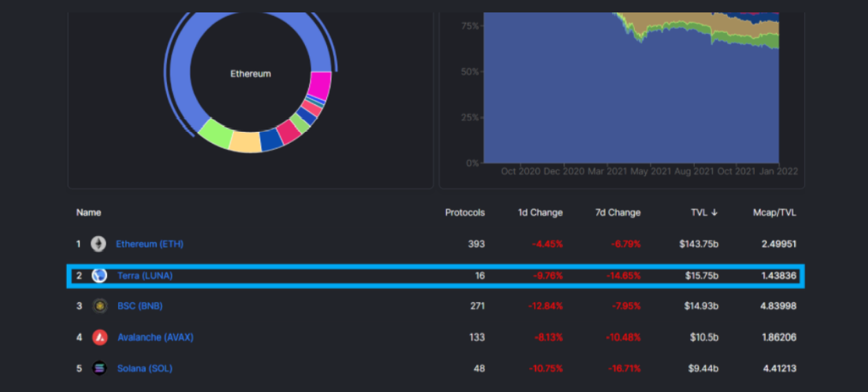Viewport: 868px width, 392px height.
Task: Click the BSC BNB logo icon
Action: point(100,306)
